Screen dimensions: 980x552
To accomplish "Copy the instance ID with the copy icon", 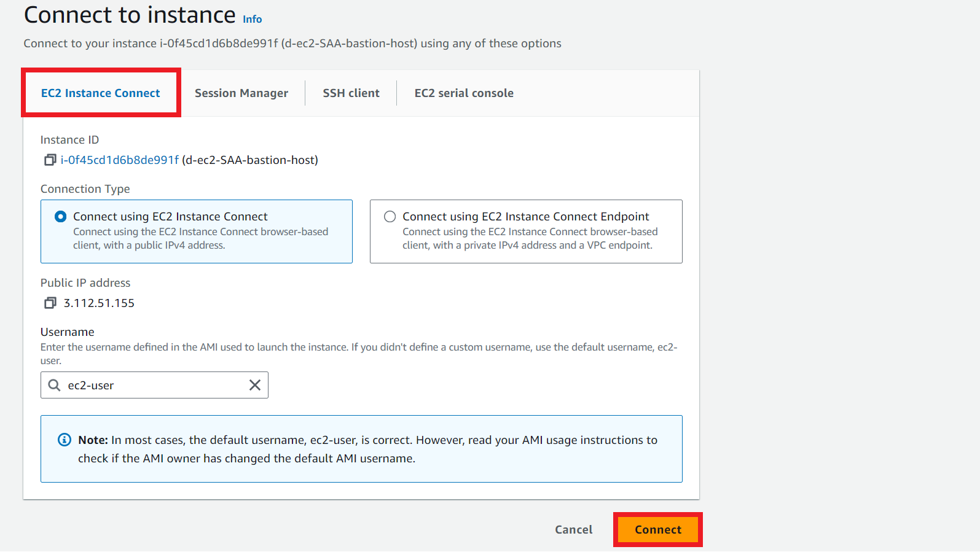I will (50, 160).
